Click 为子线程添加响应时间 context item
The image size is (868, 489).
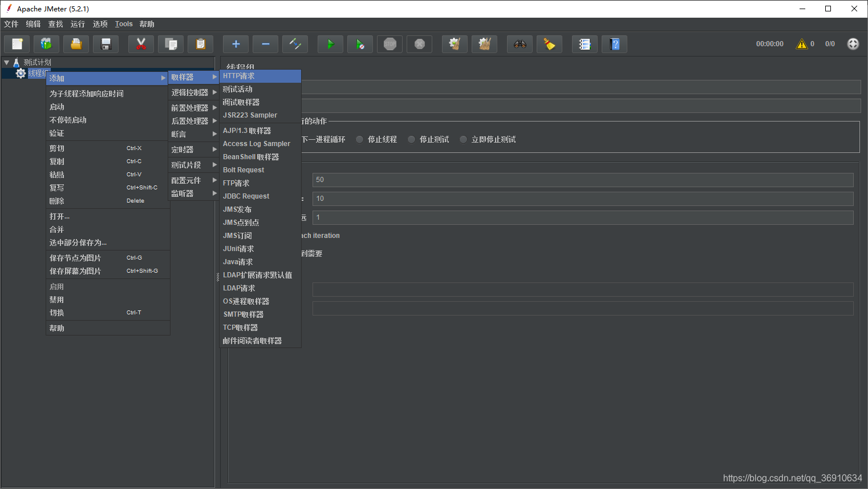(x=108, y=94)
